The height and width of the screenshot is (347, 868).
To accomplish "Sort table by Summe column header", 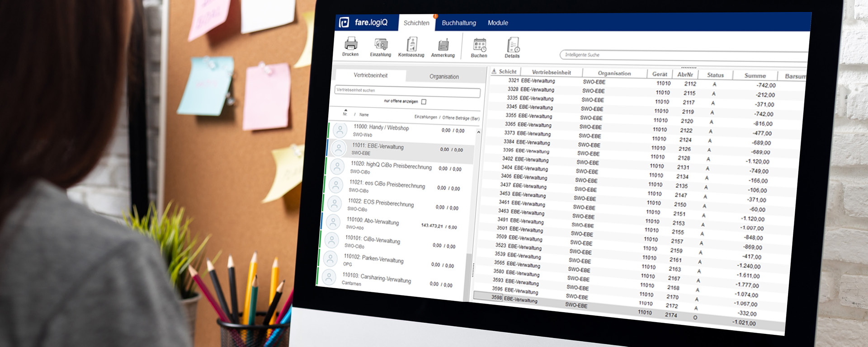I will (x=755, y=75).
